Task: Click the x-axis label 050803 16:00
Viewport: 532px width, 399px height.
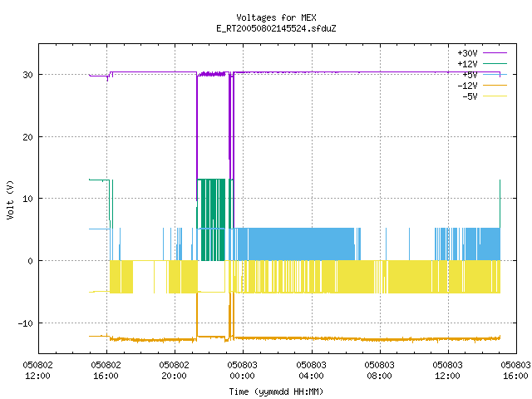Action: coord(515,371)
